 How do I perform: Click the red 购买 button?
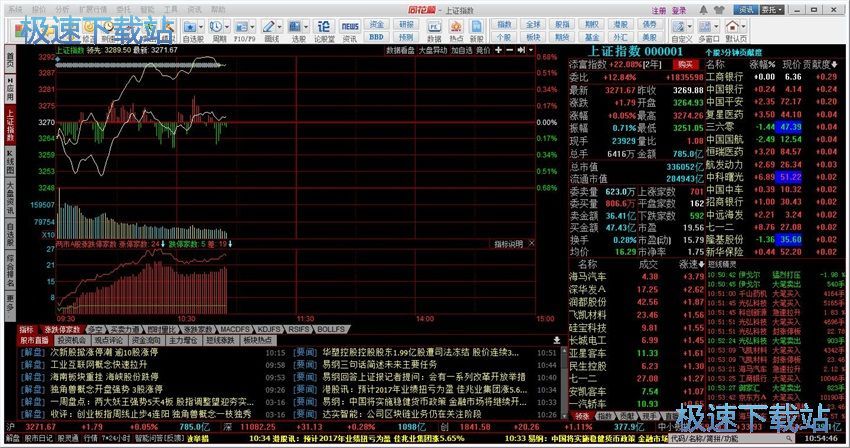point(685,64)
